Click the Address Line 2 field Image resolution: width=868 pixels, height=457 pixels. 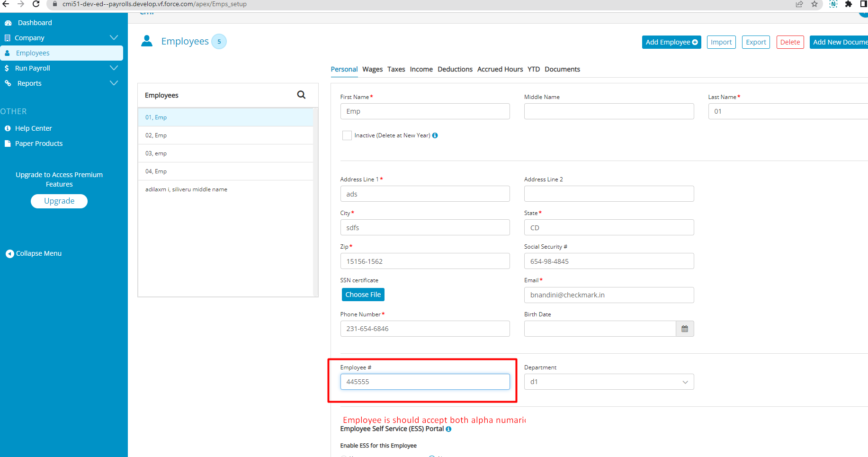(609, 194)
